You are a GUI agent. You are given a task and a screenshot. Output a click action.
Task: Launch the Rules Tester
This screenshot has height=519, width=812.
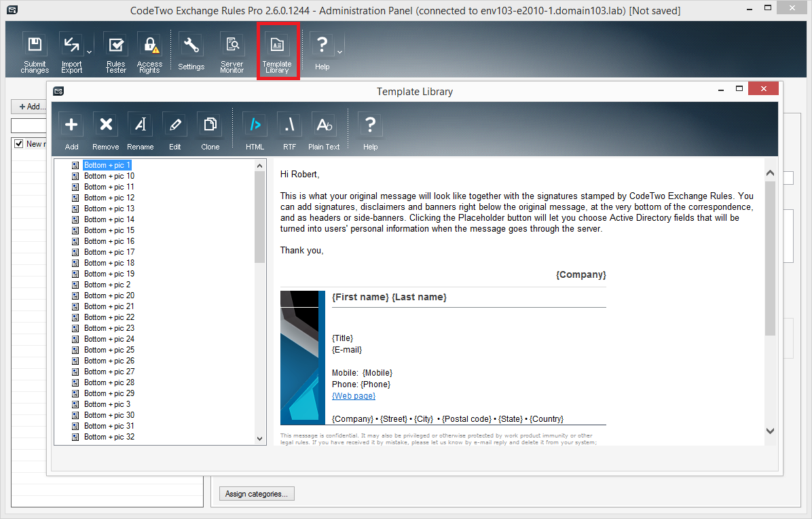[x=115, y=52]
